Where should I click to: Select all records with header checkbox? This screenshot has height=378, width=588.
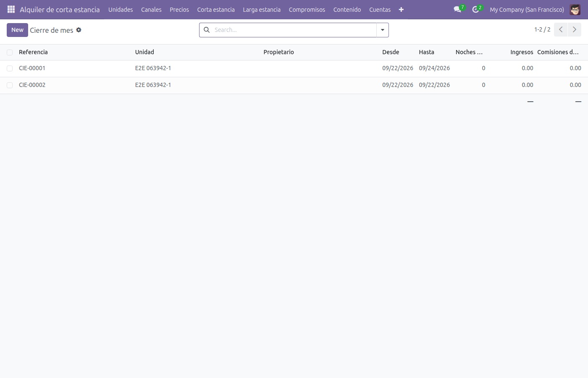pyautogui.click(x=10, y=52)
